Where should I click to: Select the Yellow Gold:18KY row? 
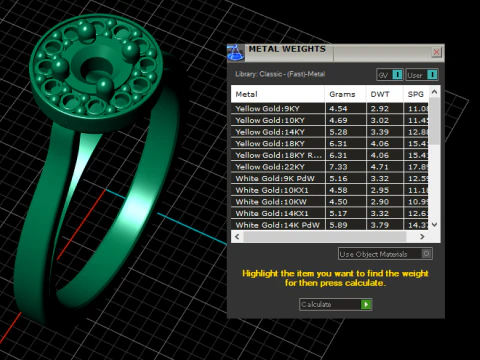pos(330,143)
